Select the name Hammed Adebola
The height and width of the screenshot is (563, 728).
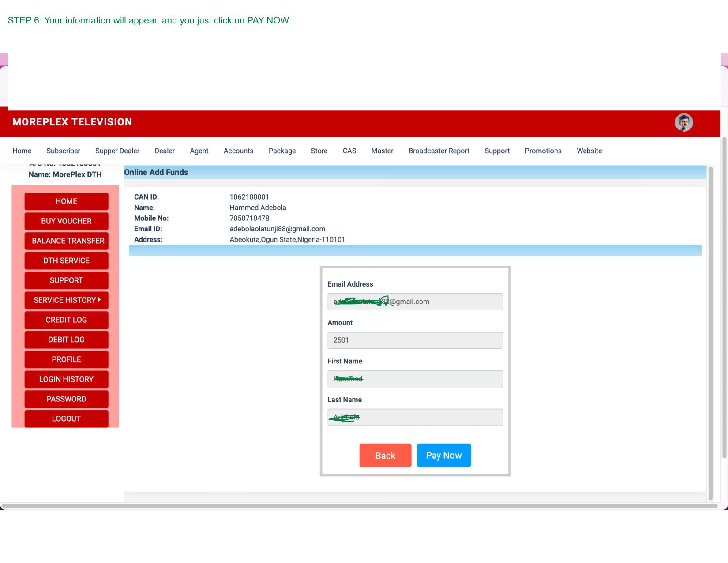[258, 208]
